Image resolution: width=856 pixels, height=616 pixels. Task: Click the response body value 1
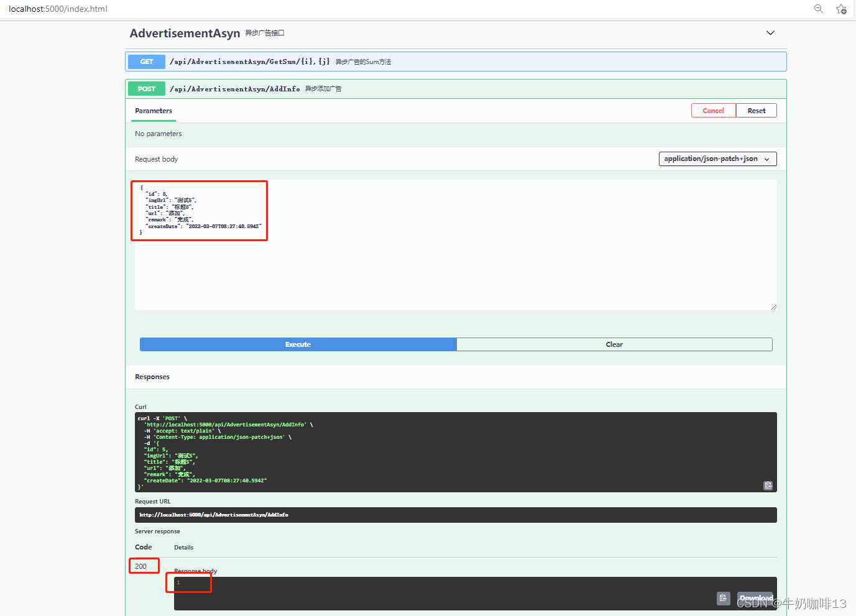click(x=178, y=582)
